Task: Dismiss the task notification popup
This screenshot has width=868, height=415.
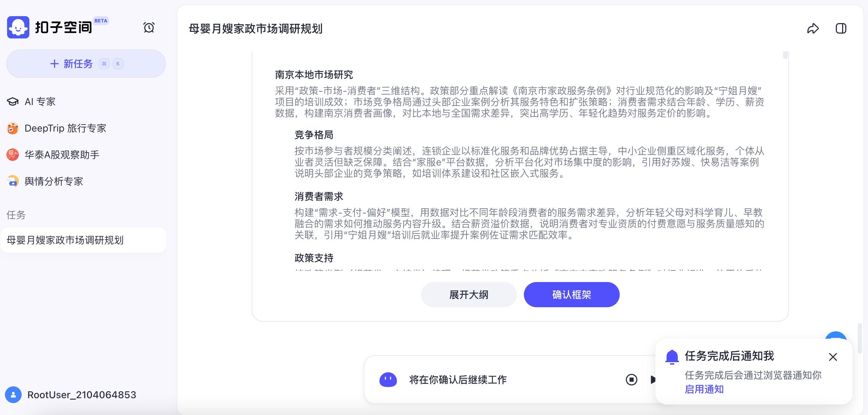Action: pos(833,357)
